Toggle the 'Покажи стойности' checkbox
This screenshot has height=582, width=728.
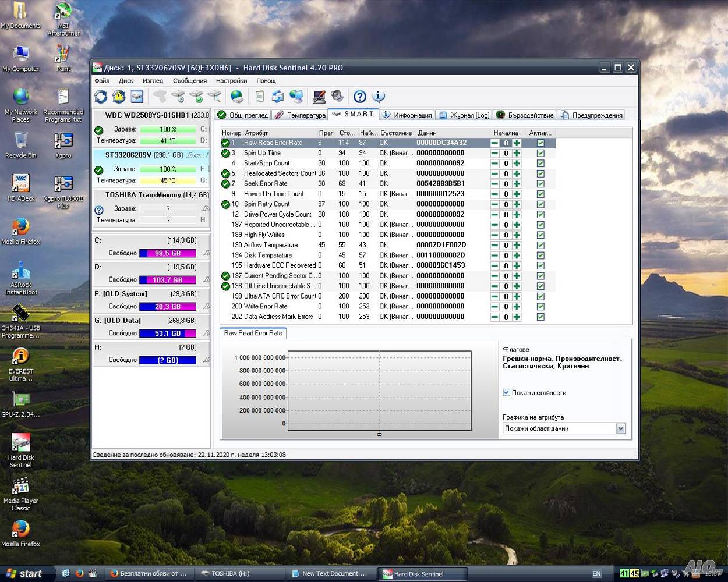pyautogui.click(x=506, y=393)
